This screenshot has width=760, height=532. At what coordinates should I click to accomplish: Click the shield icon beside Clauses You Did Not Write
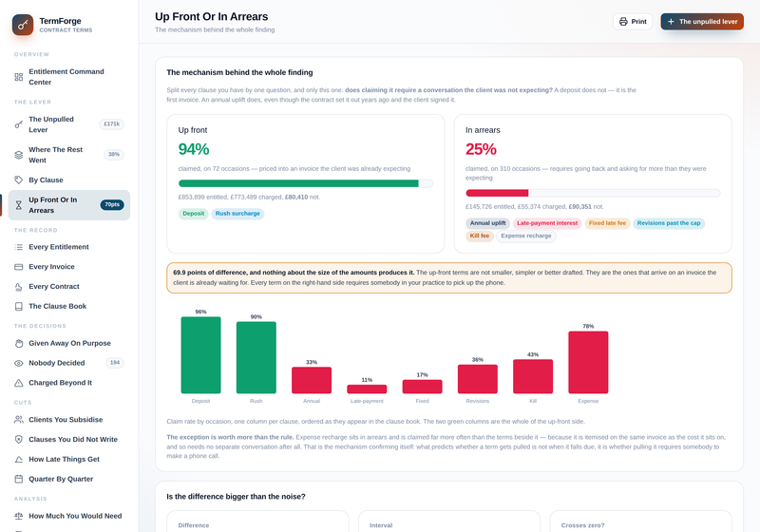(18, 440)
